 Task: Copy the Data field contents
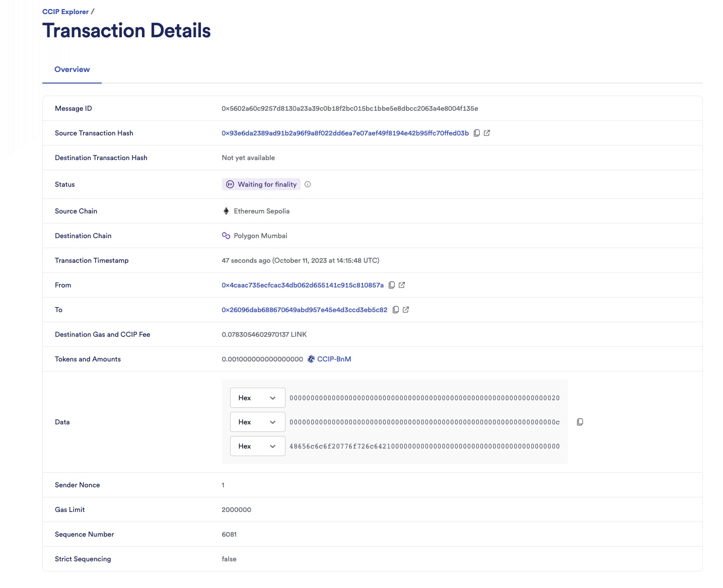tap(580, 422)
